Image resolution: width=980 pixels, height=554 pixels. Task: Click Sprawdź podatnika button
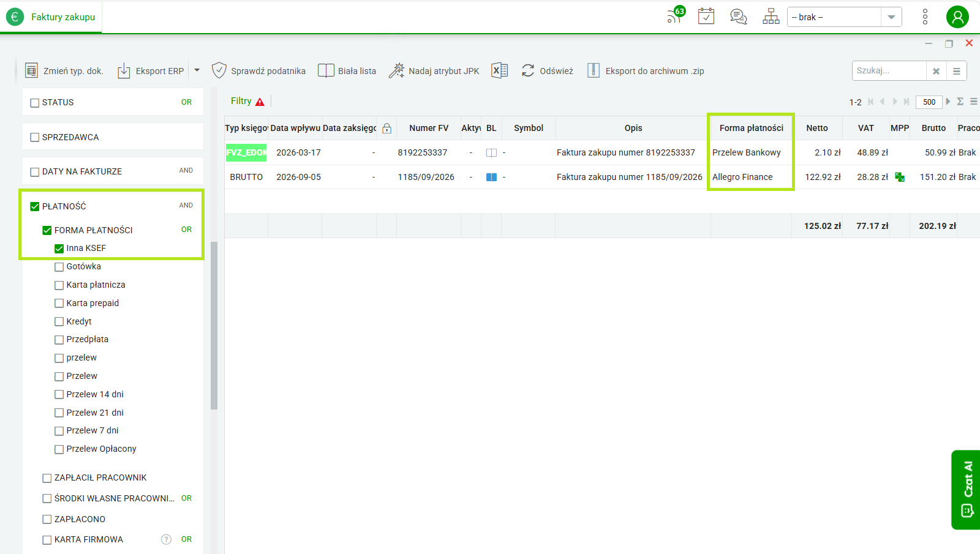point(258,71)
